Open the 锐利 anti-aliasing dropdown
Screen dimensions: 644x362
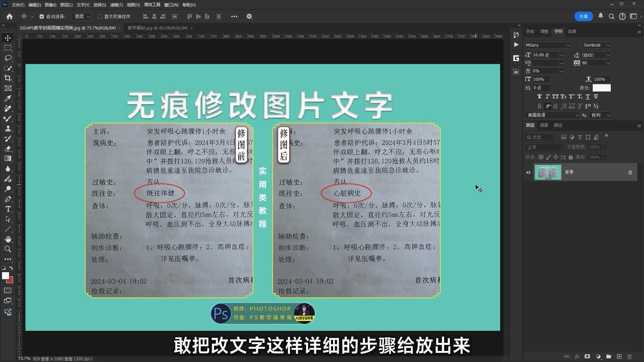(600, 115)
